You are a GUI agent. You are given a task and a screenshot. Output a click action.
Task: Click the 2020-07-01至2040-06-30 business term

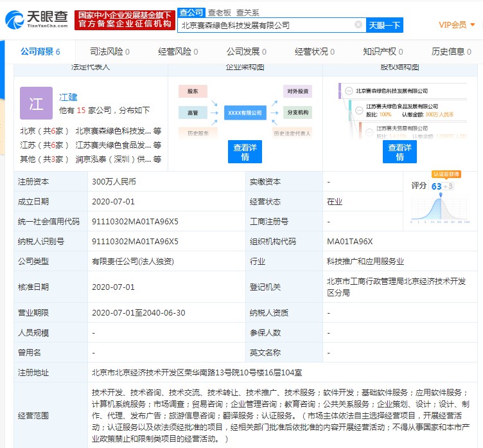pyautogui.click(x=139, y=312)
